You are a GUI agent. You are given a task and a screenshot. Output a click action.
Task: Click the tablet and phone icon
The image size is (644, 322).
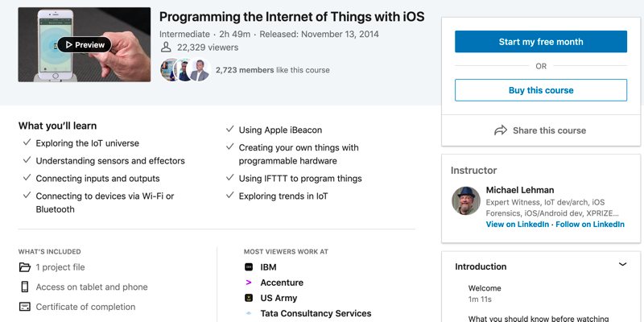[x=25, y=287]
